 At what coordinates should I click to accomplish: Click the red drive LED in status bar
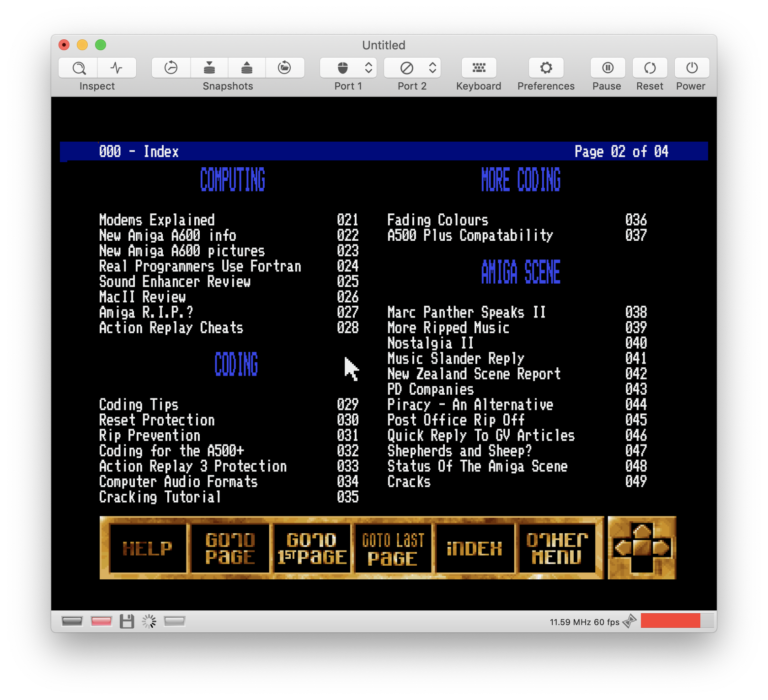(101, 621)
